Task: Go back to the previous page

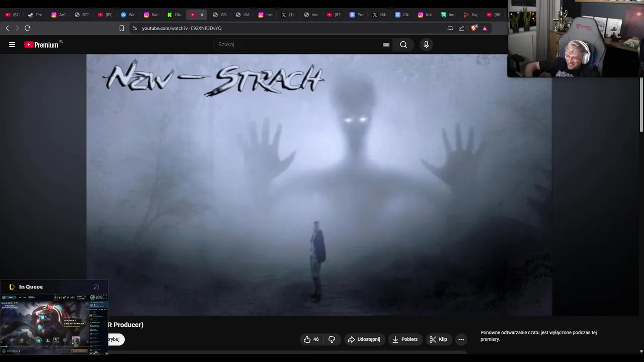Action: click(x=7, y=28)
